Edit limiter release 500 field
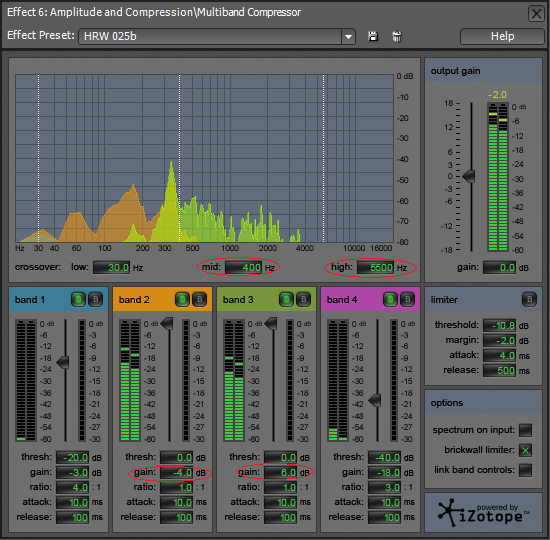This screenshot has width=550, height=540. pos(499,370)
